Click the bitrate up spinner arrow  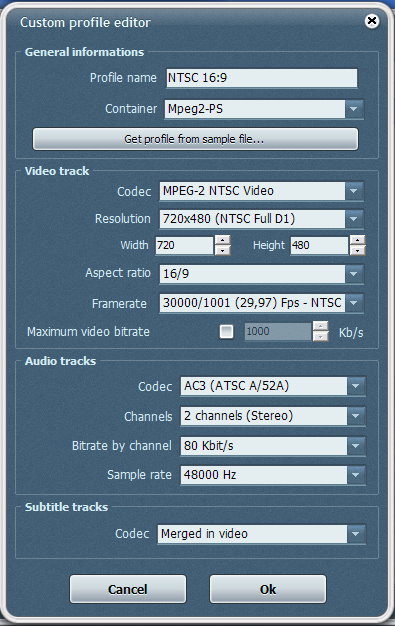pyautogui.click(x=321, y=326)
